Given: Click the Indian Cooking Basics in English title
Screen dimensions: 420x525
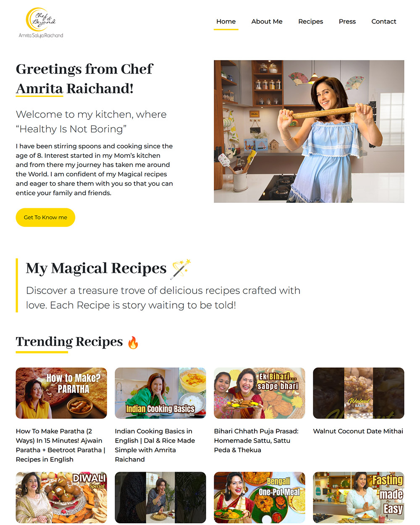Looking at the screenshot, I should 155,445.
